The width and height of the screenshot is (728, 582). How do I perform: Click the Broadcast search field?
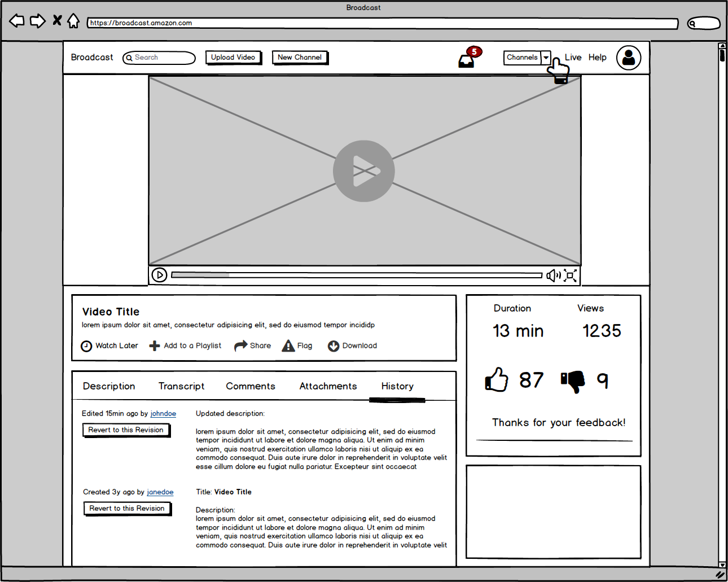click(x=159, y=58)
